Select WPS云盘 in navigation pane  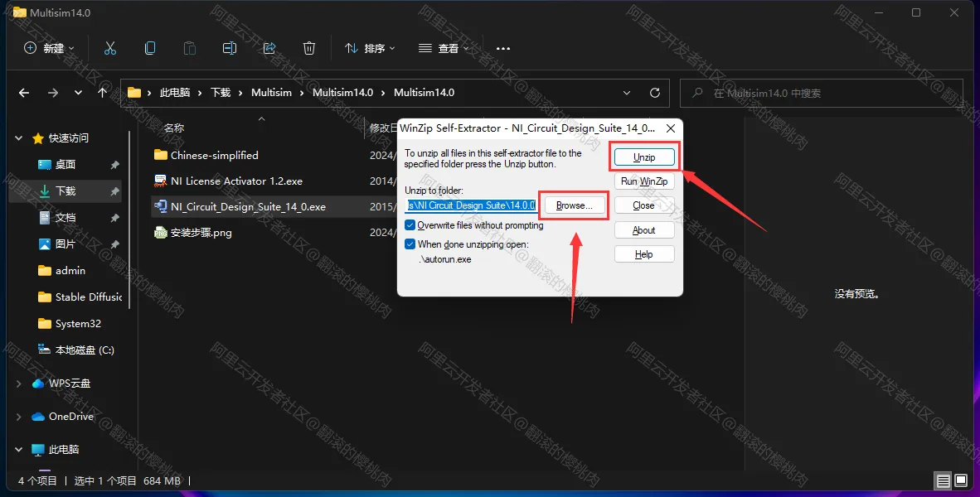70,384
